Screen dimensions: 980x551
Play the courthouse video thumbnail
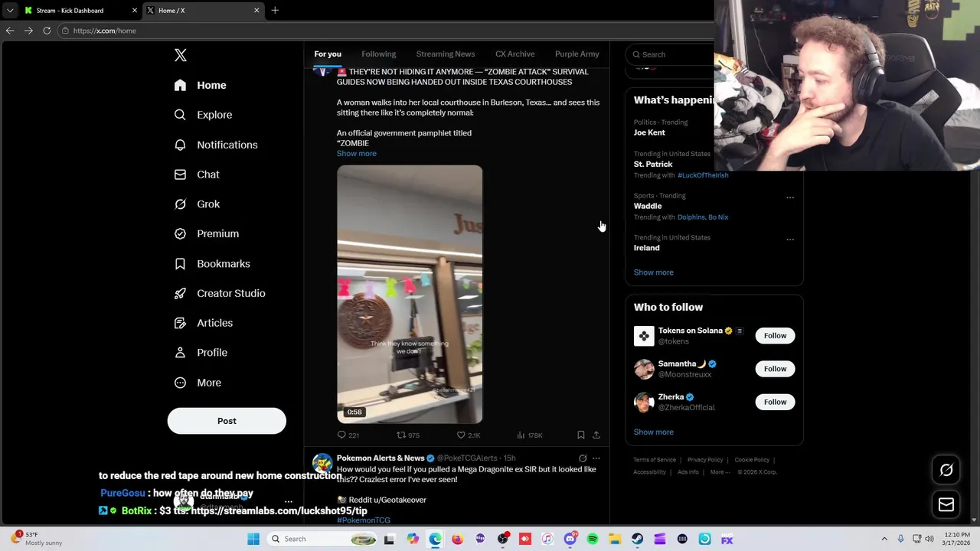coord(410,295)
